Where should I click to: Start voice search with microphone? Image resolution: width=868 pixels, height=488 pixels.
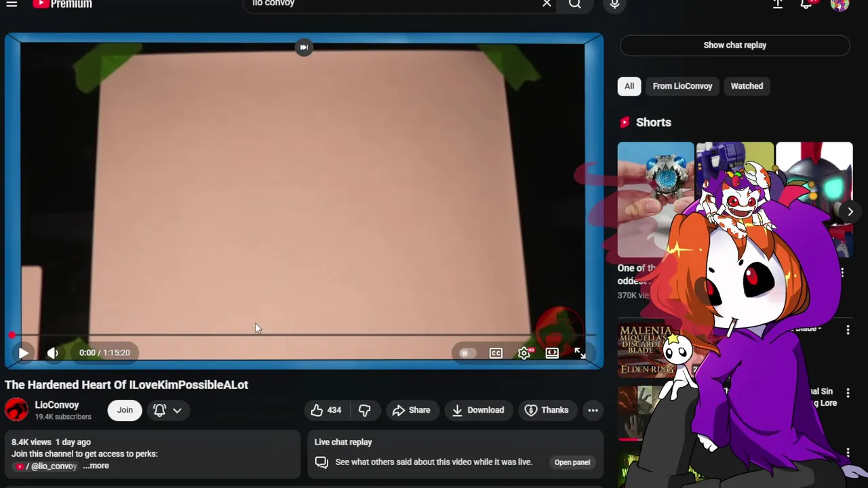tap(614, 4)
